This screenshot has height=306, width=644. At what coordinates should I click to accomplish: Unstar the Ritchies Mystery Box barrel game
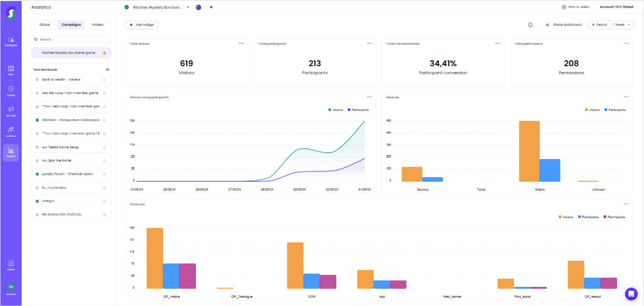click(x=104, y=53)
